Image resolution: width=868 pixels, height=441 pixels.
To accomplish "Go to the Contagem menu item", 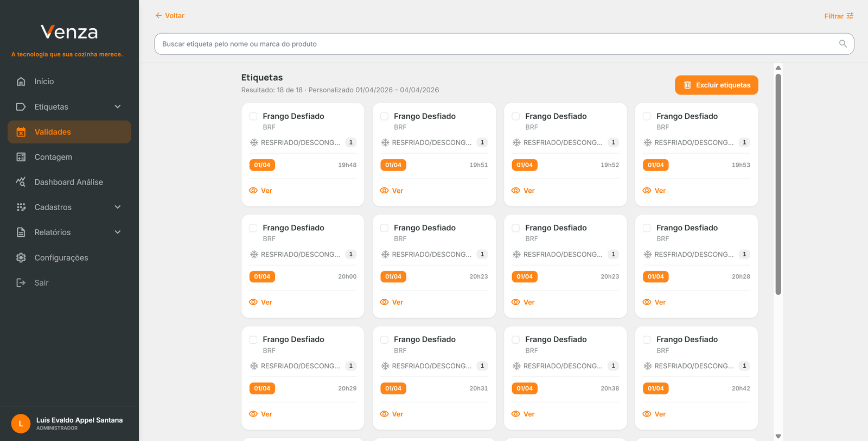I will click(x=53, y=157).
